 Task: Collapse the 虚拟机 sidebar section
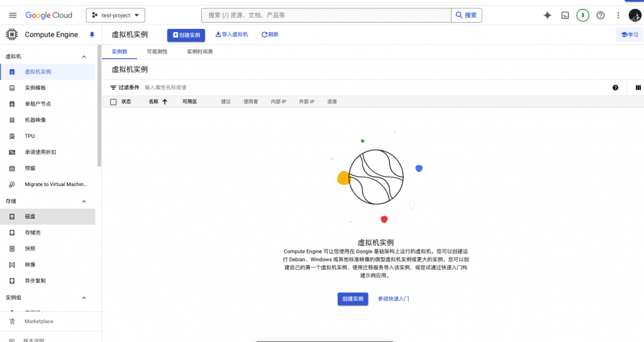click(x=84, y=57)
